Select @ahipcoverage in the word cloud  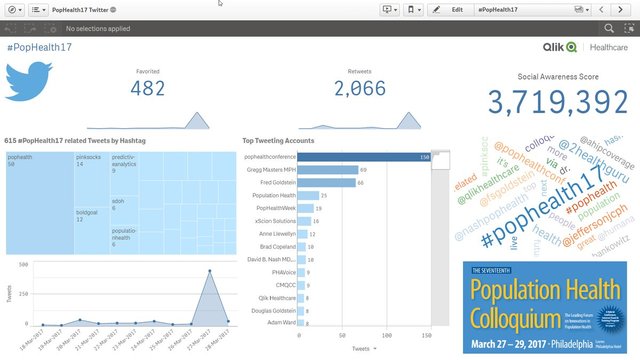(x=607, y=153)
